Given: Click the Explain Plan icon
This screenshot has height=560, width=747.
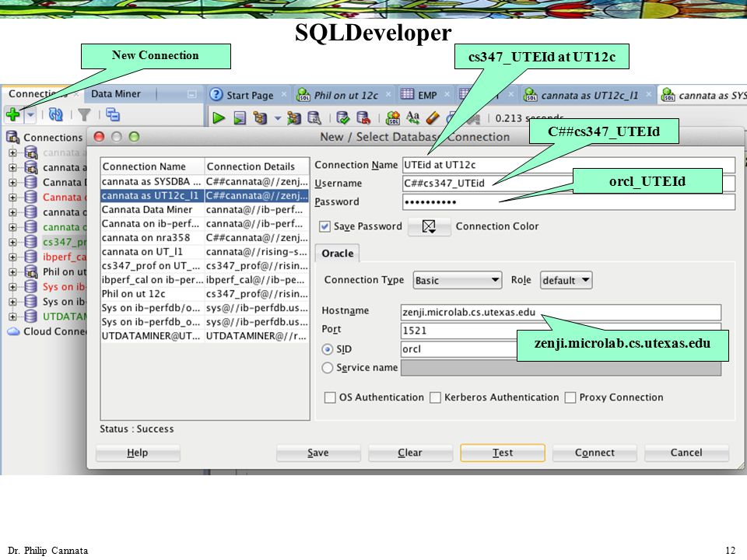Looking at the screenshot, I should tap(260, 117).
